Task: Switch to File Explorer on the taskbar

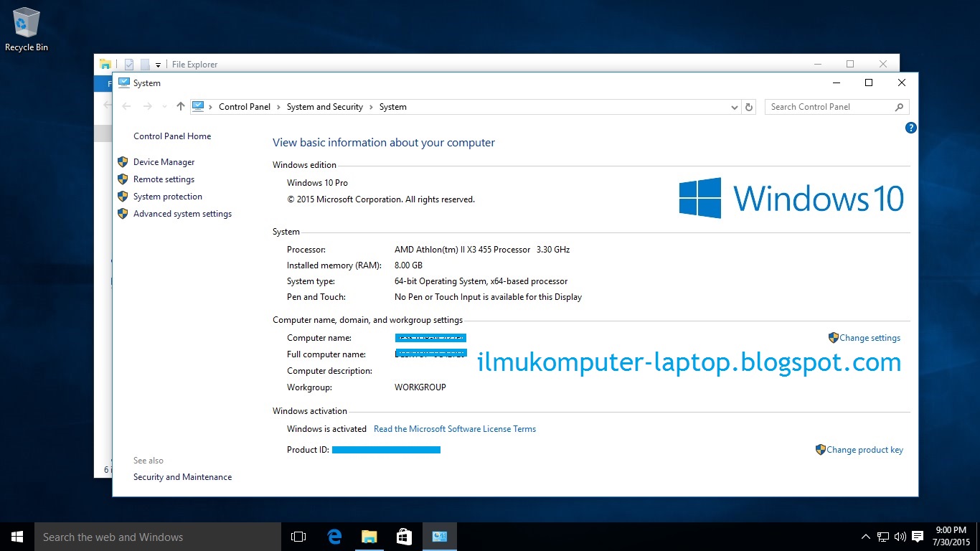Action: (369, 537)
